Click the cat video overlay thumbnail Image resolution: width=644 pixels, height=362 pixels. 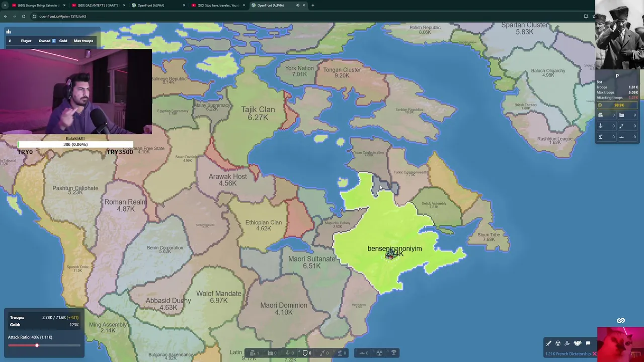620,344
